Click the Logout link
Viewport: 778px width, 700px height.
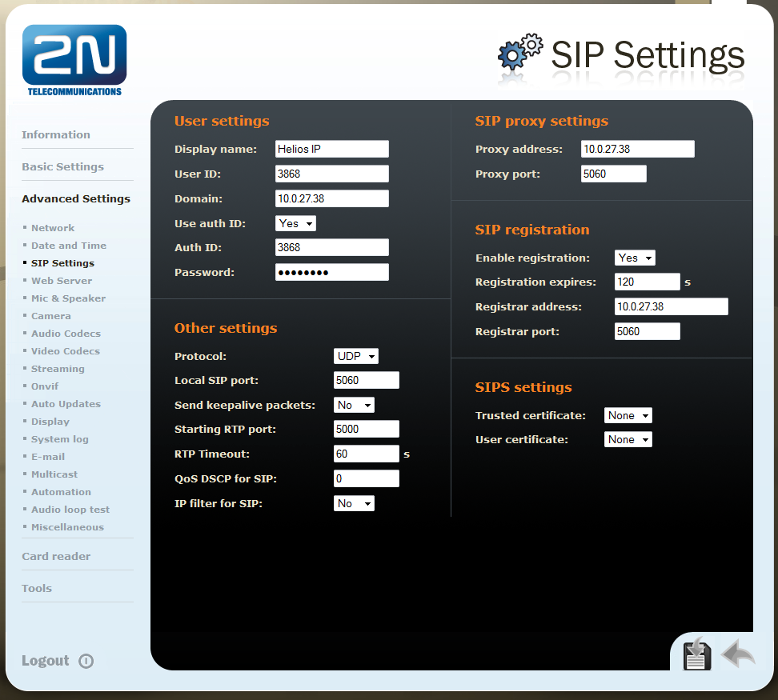[46, 661]
